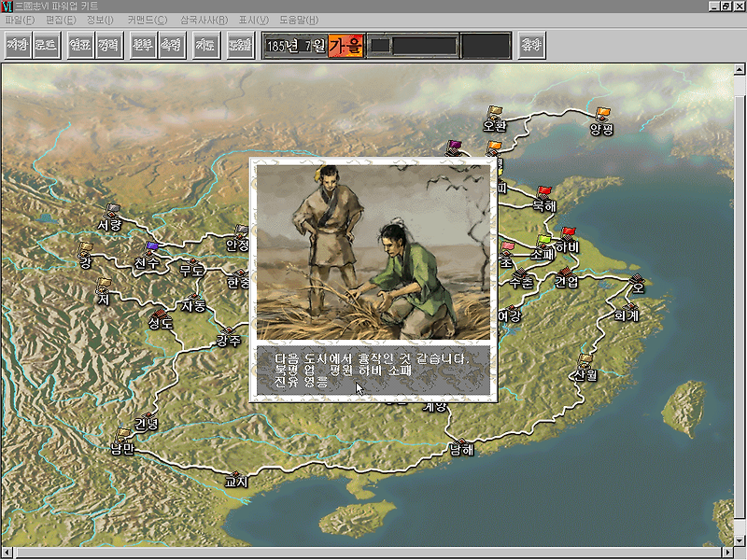
Task: Select the 소패 city green flag
Action: coord(543,240)
